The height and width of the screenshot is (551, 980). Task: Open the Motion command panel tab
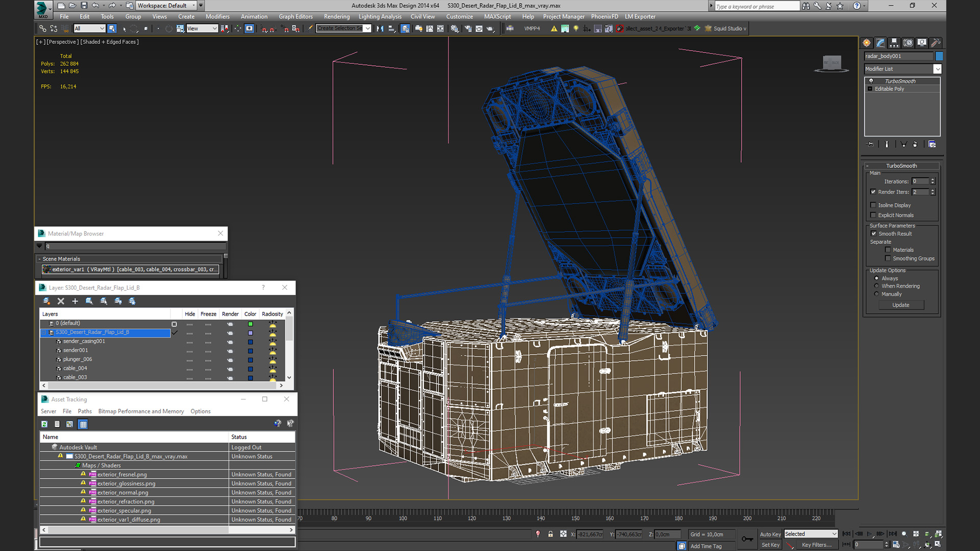click(908, 43)
